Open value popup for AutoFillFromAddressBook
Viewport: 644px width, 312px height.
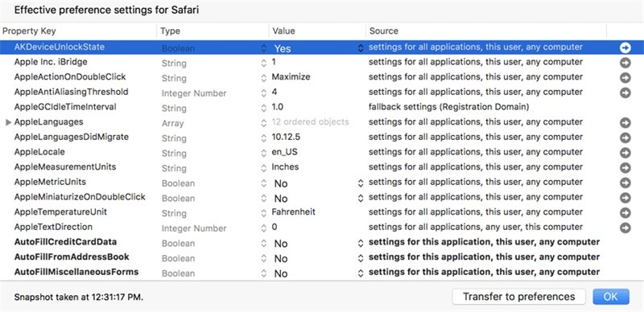click(361, 258)
